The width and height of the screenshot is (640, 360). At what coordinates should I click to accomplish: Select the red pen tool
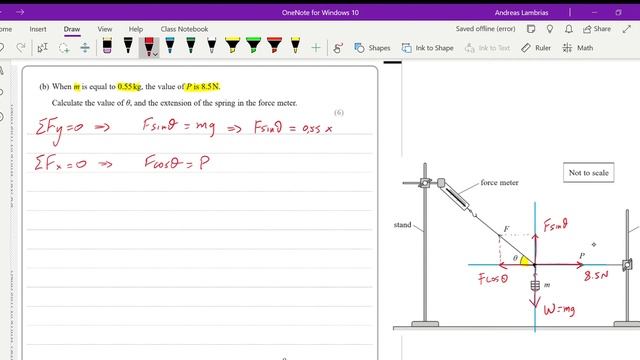click(149, 46)
